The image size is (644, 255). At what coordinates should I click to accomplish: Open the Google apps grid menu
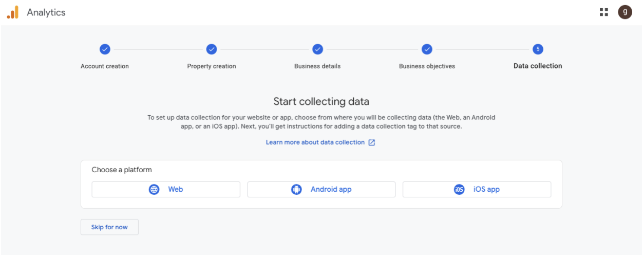point(604,12)
